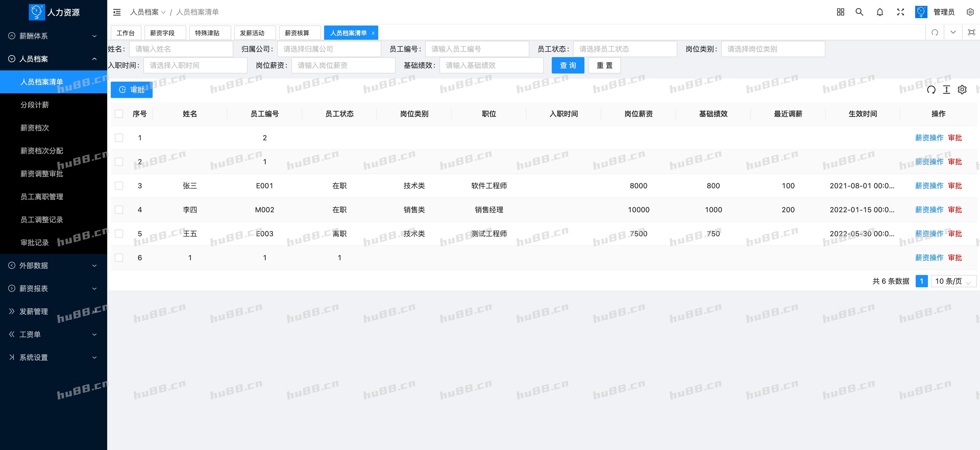980x450 pixels.
Task: Toggle fullscreen icon in header
Action: click(x=900, y=12)
